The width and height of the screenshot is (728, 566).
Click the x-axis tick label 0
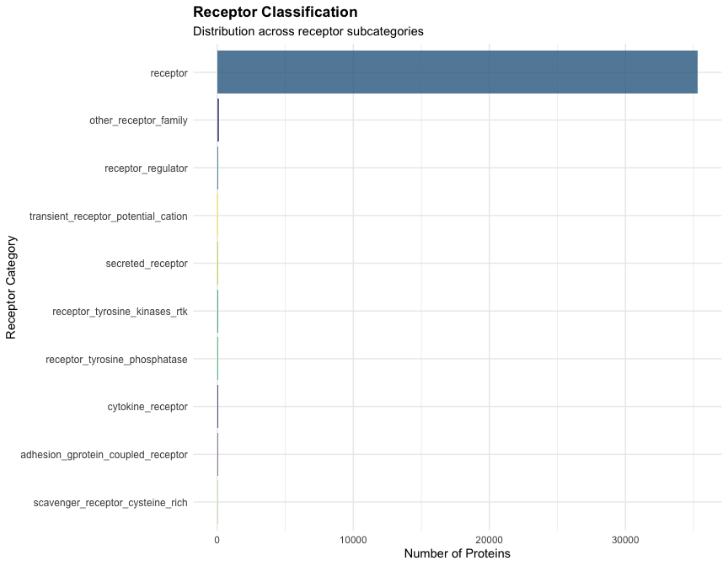tap(217, 540)
